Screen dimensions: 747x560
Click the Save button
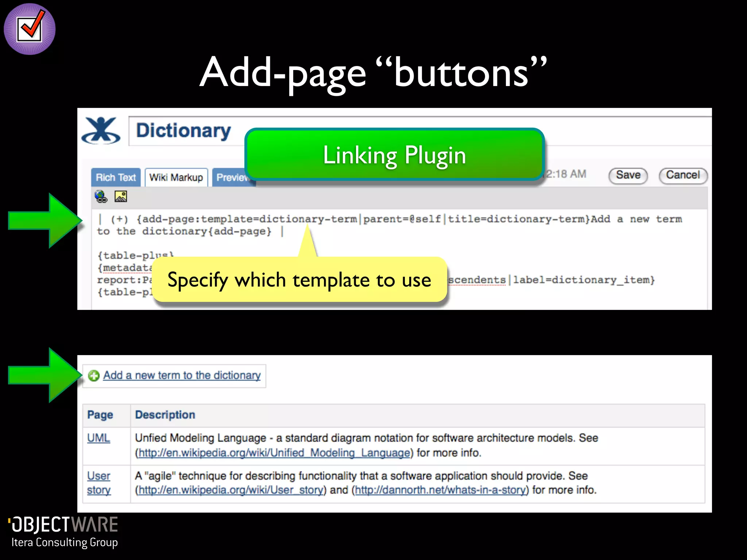click(x=628, y=175)
